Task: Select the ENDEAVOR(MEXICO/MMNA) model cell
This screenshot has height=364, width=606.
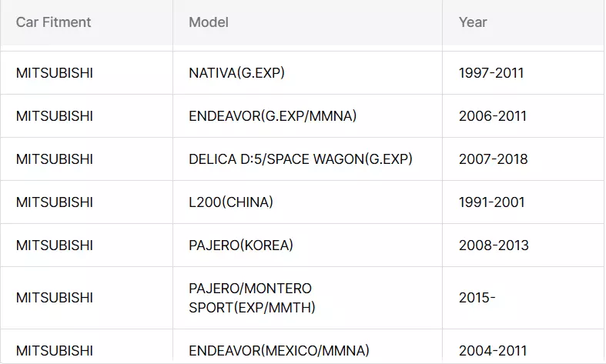Action: point(279,351)
